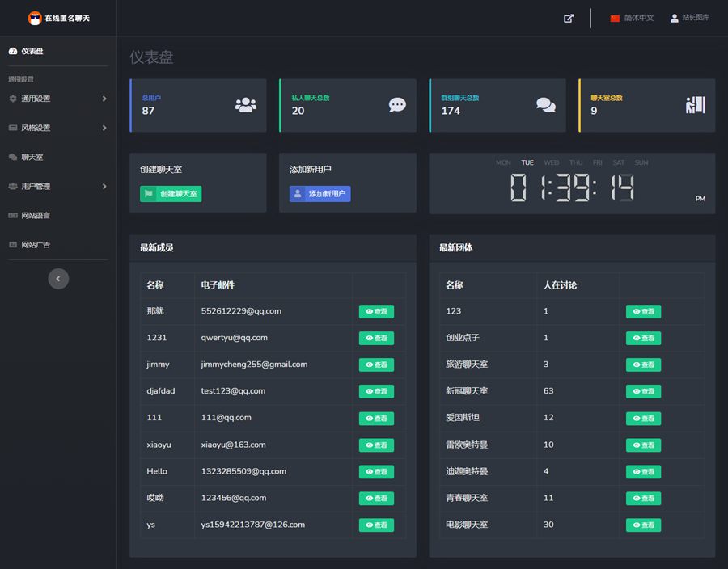Click the external link icon in top bar

[x=569, y=18]
